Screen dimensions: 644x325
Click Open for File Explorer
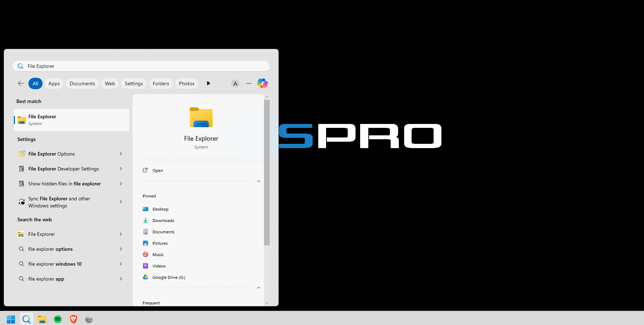pyautogui.click(x=158, y=170)
